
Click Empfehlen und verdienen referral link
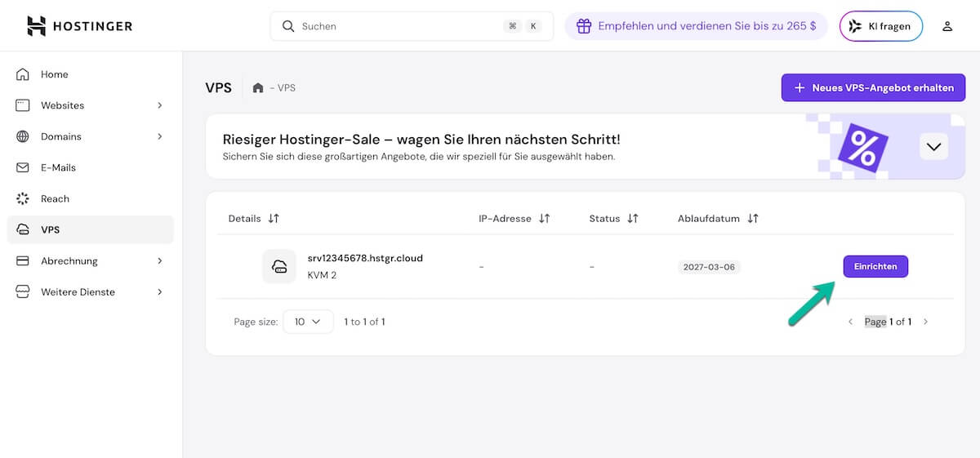click(x=697, y=26)
